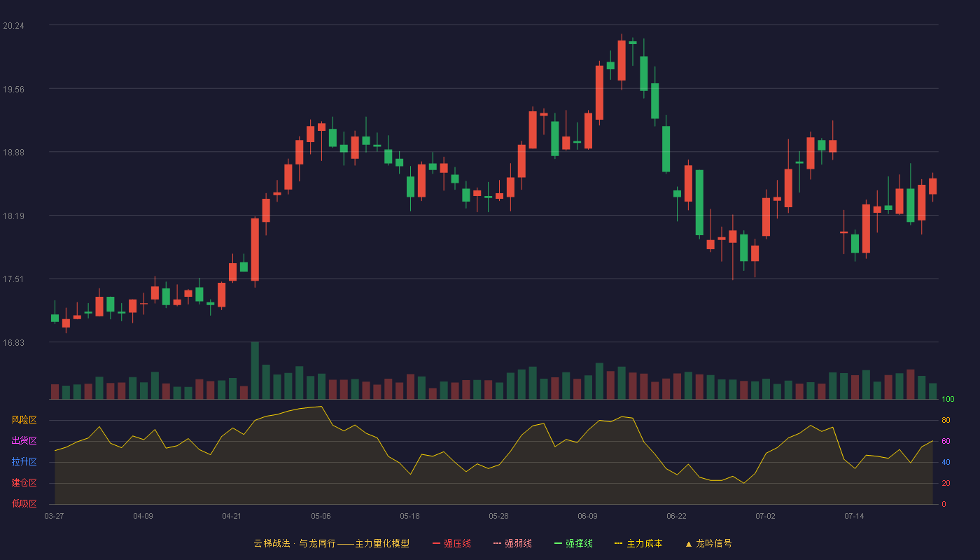This screenshot has width=980, height=560.
Task: Click the 07-02 date label
Action: point(765,516)
